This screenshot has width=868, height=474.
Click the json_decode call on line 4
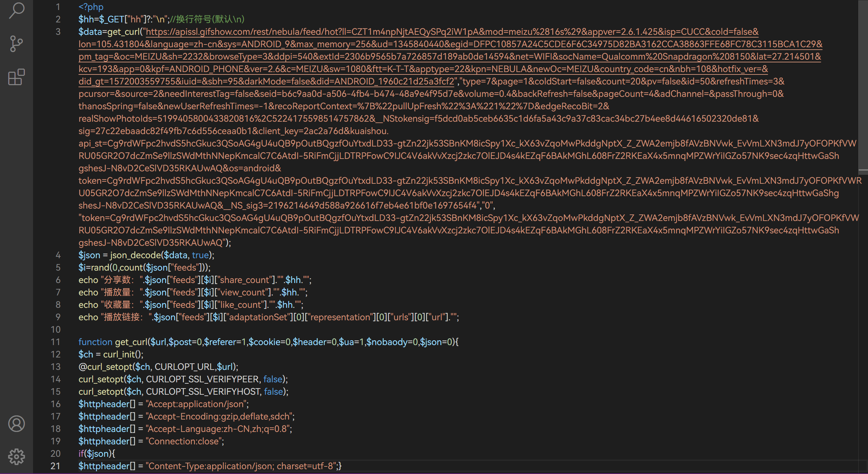tap(135, 255)
